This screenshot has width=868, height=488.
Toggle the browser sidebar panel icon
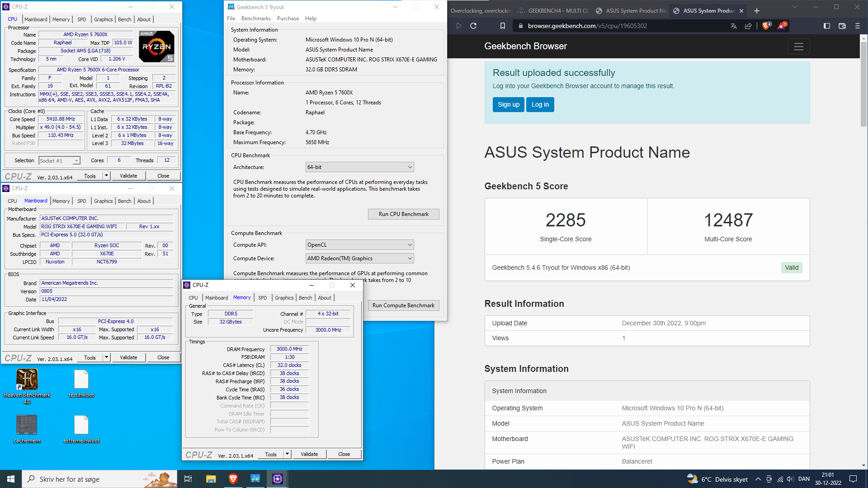coord(827,26)
